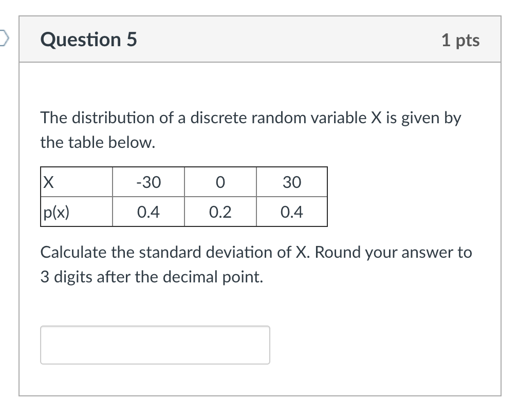
Task: Click the rightmost 0.4 probability cell
Action: [x=291, y=211]
